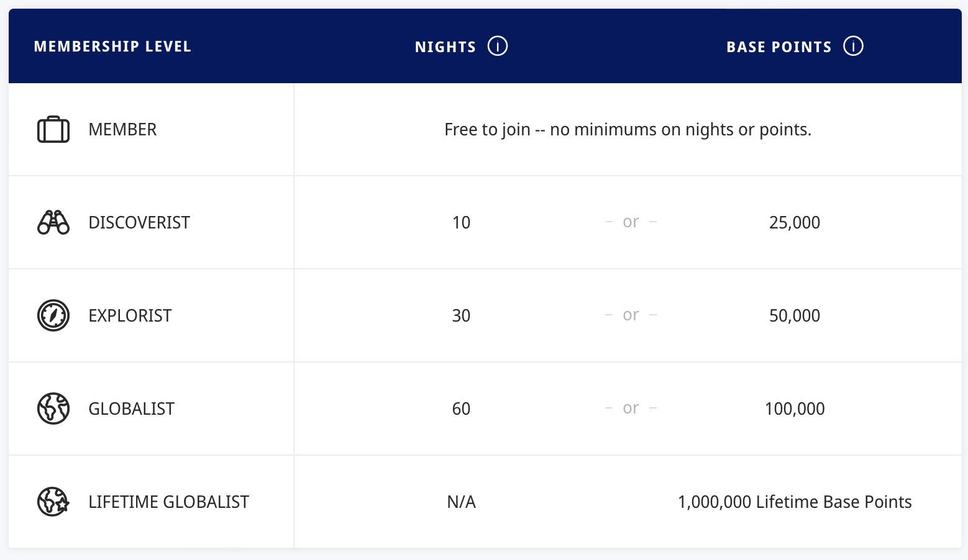Select the MEMBER level label
968x560 pixels.
[x=122, y=129]
